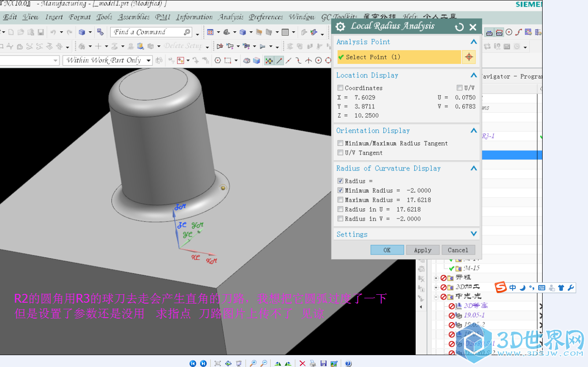Expand the 开粗 program group
This screenshot has height=367, width=588.
[436, 278]
